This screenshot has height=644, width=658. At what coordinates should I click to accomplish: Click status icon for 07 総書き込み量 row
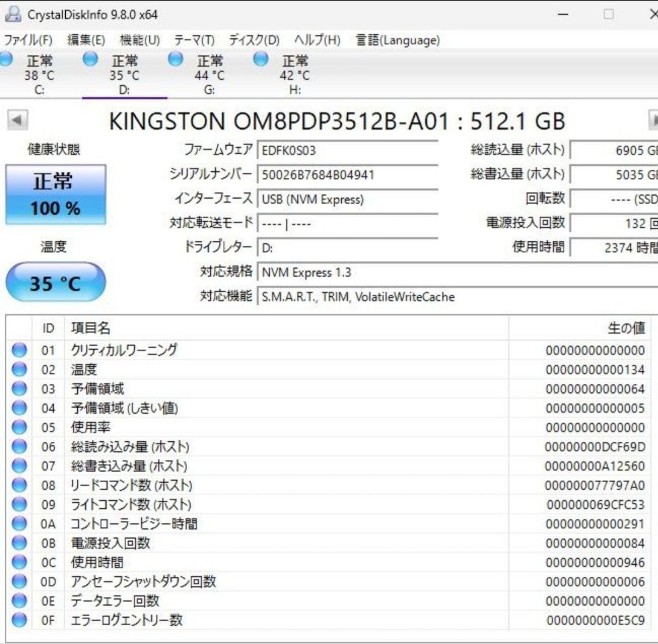(x=19, y=465)
